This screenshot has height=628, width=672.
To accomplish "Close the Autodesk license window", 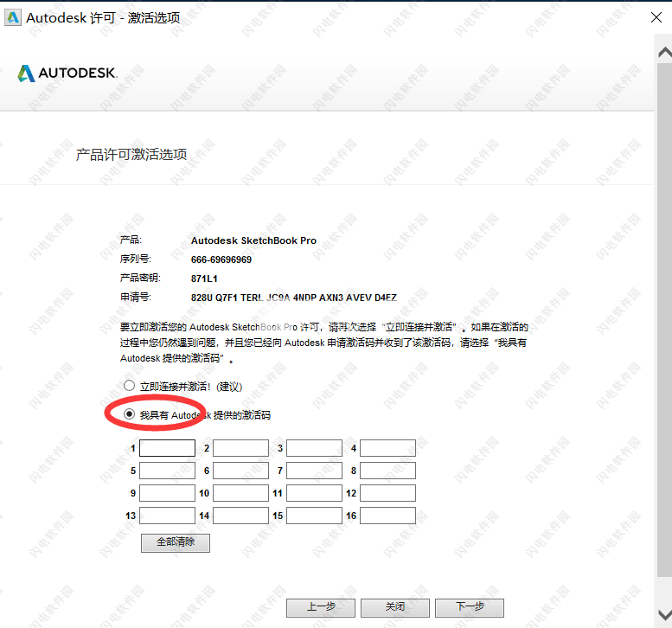I will (x=656, y=17).
